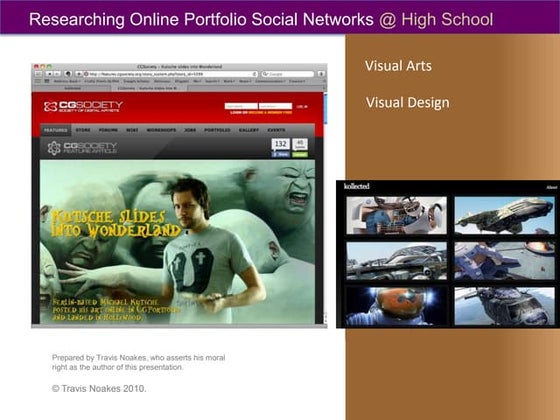The height and width of the screenshot is (420, 560).
Task: Click the CGSociety logo in red header
Action: pos(83,106)
